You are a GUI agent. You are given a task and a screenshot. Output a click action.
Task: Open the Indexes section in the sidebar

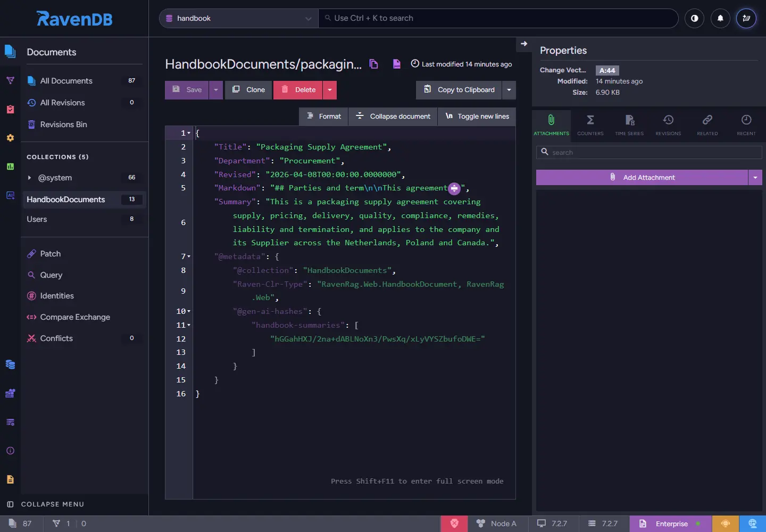[x=10, y=80]
